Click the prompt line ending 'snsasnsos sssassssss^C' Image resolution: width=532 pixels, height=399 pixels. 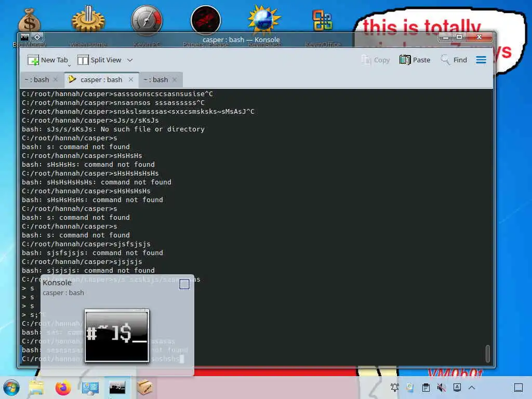(113, 103)
